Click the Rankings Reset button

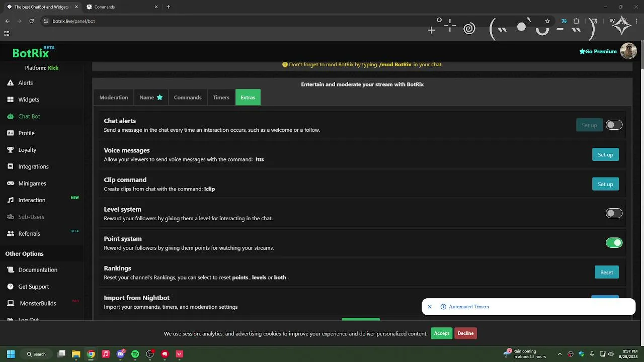607,273
